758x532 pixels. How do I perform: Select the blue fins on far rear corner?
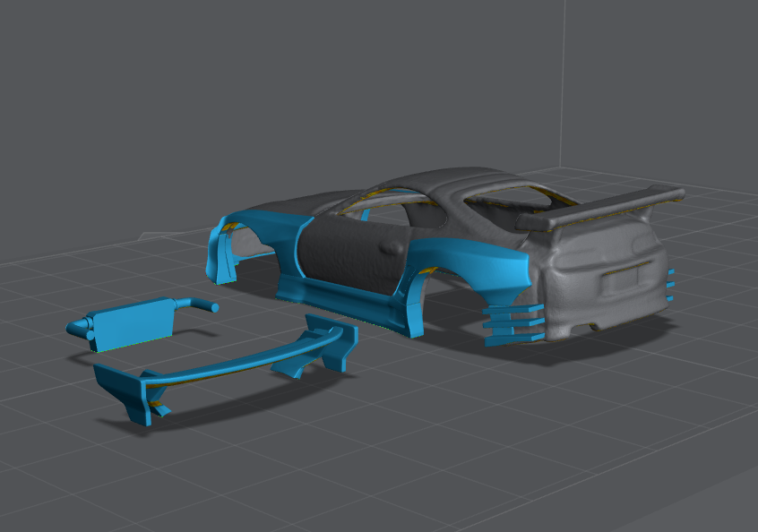pos(668,285)
